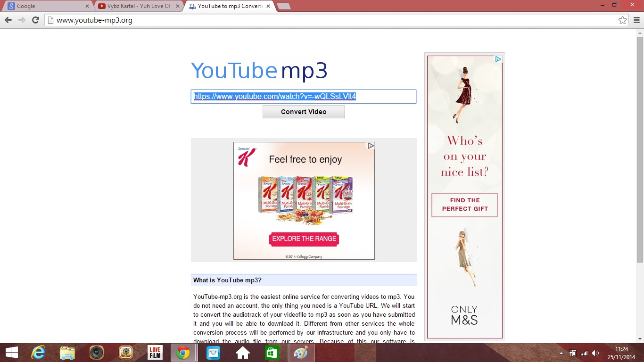
Task: Launch Internet Explorer from the taskbar
Action: [38, 353]
